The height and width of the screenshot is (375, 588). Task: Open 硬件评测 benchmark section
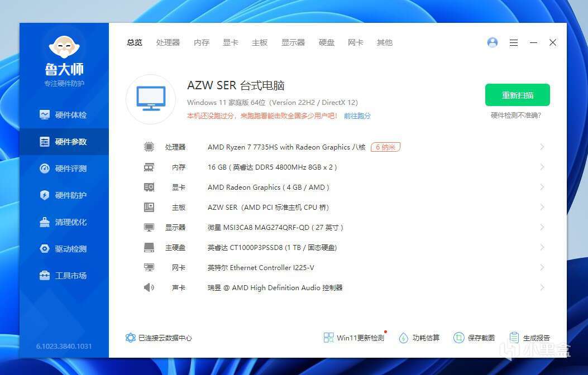63,169
